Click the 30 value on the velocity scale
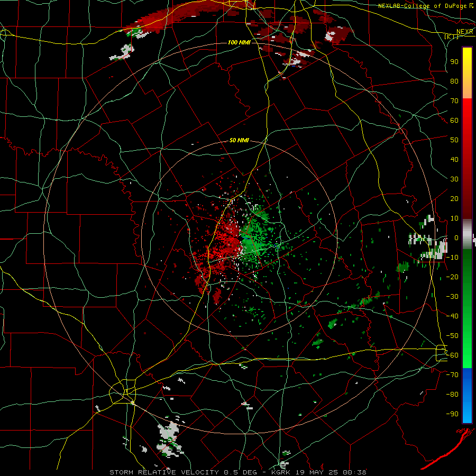476x476 pixels. (x=454, y=179)
